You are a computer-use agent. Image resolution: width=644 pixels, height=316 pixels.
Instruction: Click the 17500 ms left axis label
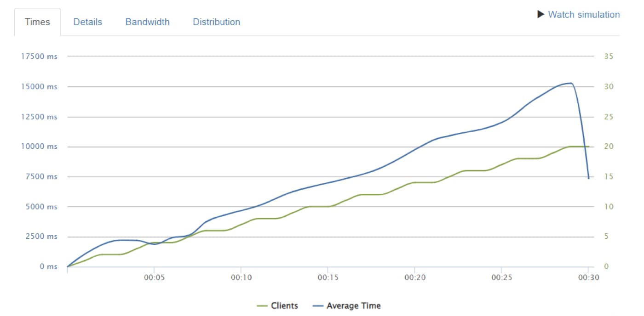coord(39,56)
